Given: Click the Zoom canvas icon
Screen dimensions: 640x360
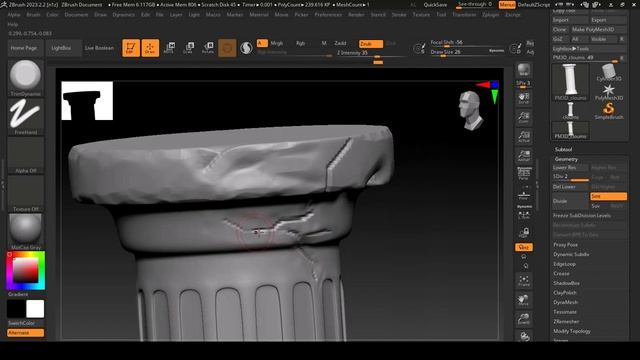Looking at the screenshot, I should (x=524, y=118).
